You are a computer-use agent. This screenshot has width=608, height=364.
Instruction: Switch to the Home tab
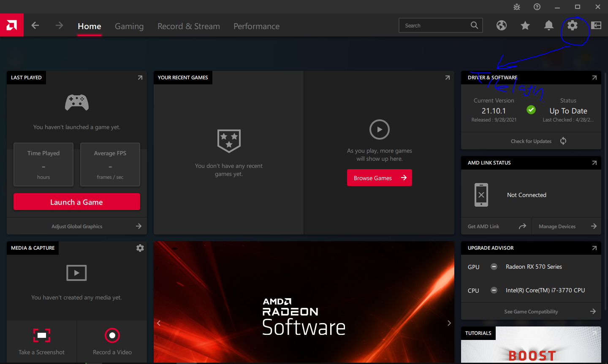click(90, 26)
